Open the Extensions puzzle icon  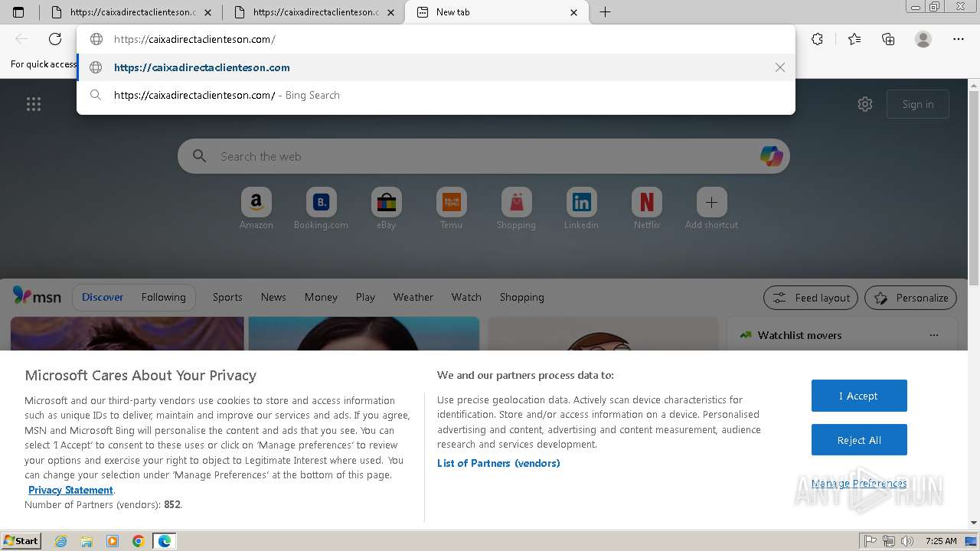[818, 39]
